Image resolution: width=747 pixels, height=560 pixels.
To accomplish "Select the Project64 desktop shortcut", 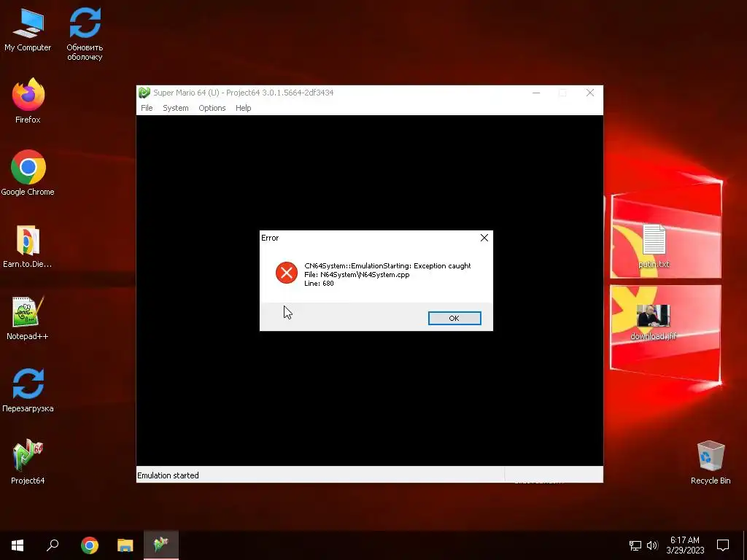I will 28,462.
